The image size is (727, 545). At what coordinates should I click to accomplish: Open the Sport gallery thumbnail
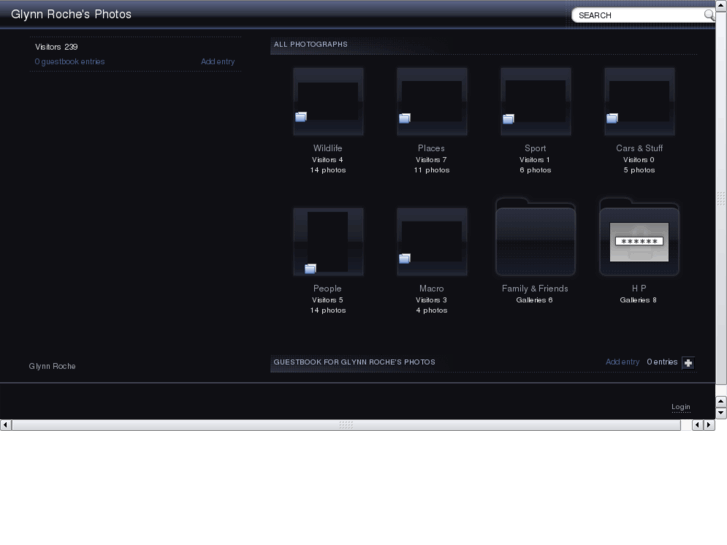(536, 102)
